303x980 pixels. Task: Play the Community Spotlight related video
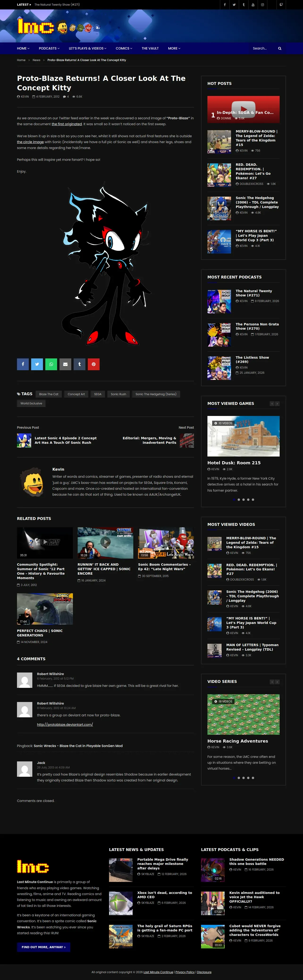[45, 543]
